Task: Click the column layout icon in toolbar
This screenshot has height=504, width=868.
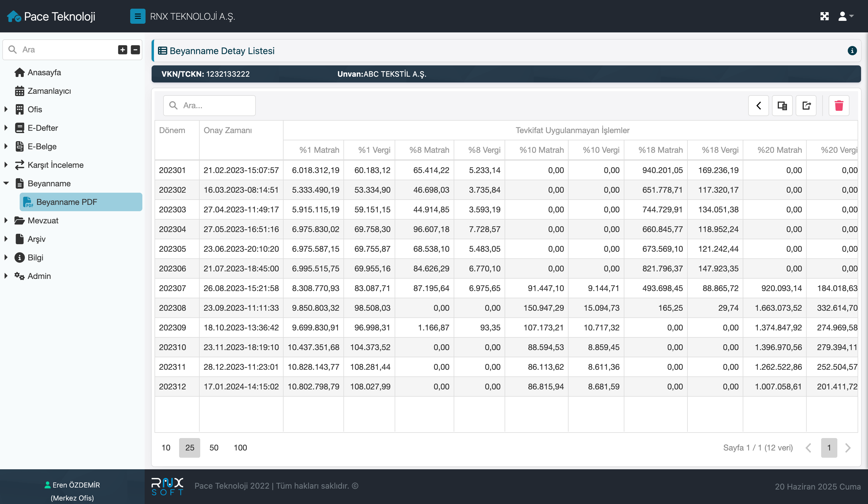Action: click(x=782, y=105)
